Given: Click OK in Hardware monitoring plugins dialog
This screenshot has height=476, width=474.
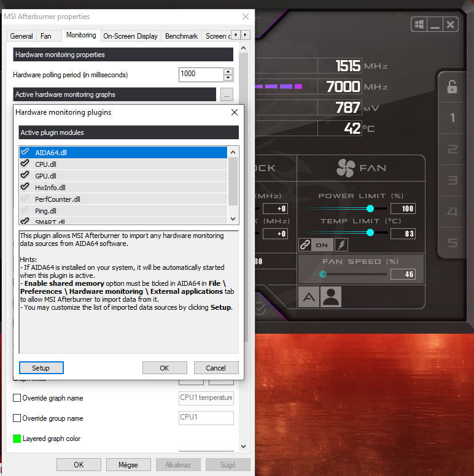Looking at the screenshot, I should click(165, 368).
